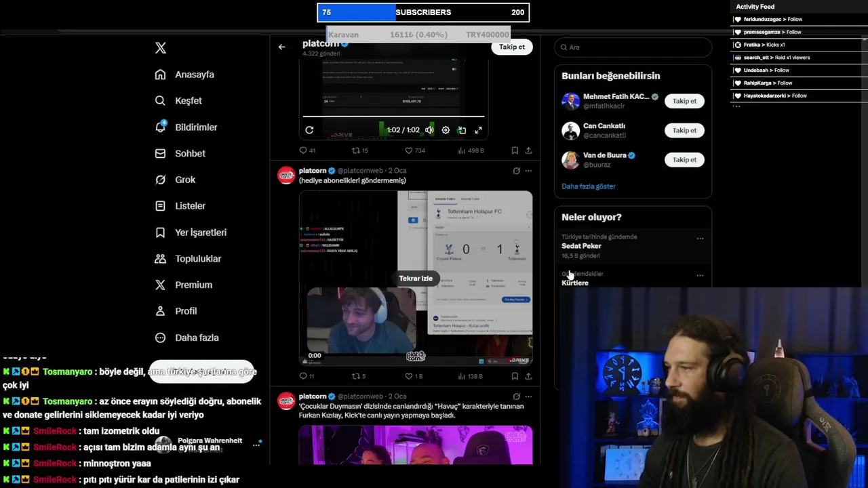The width and height of the screenshot is (868, 488).
Task: Repost the tweet with 15 reposts
Action: tap(360, 150)
